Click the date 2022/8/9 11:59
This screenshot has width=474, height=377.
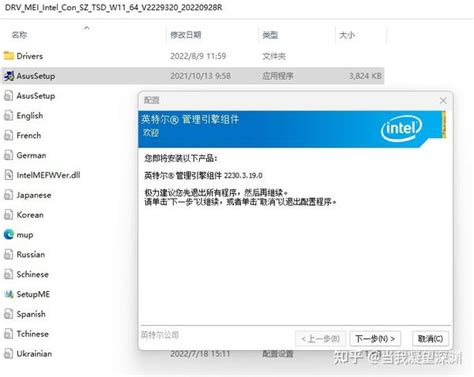click(198, 56)
